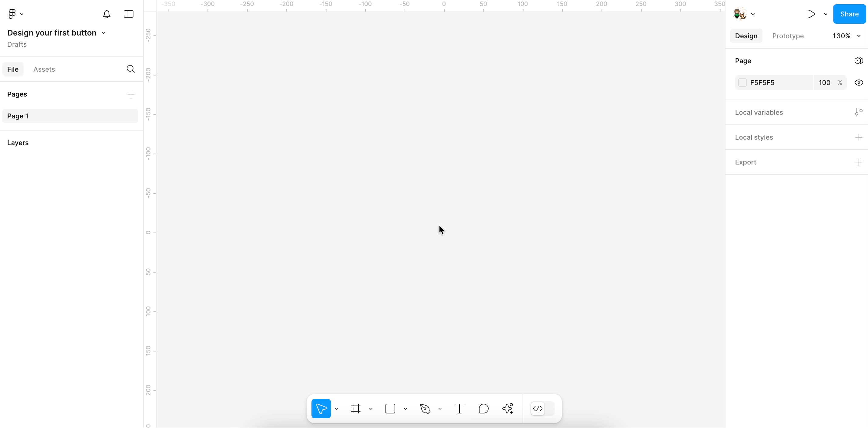Toggle Dev Mode switch
Image resolution: width=868 pixels, height=428 pixels.
click(x=542, y=409)
